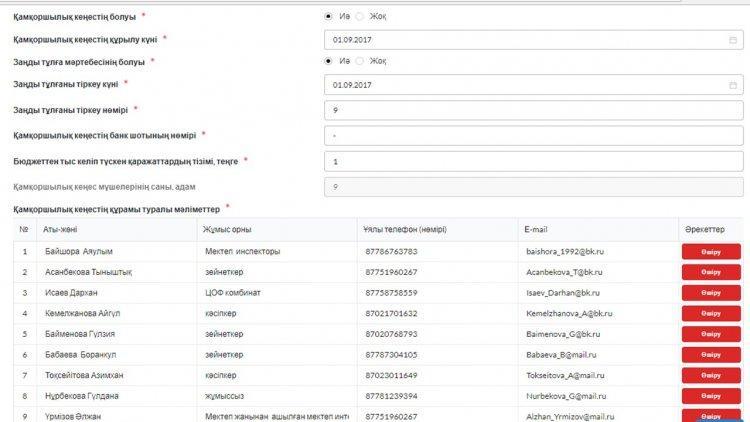The width and height of the screenshot is (750, 422).
Task: Select phone number 87023011649
Action: (x=391, y=376)
